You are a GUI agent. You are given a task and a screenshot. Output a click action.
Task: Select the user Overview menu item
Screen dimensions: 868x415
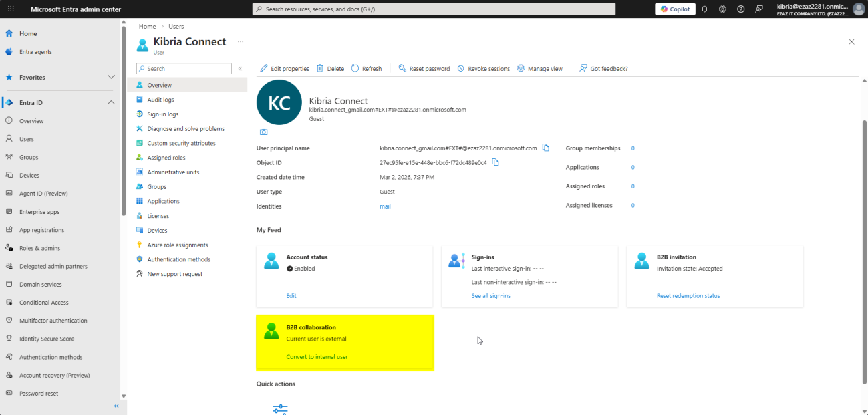tap(187, 85)
